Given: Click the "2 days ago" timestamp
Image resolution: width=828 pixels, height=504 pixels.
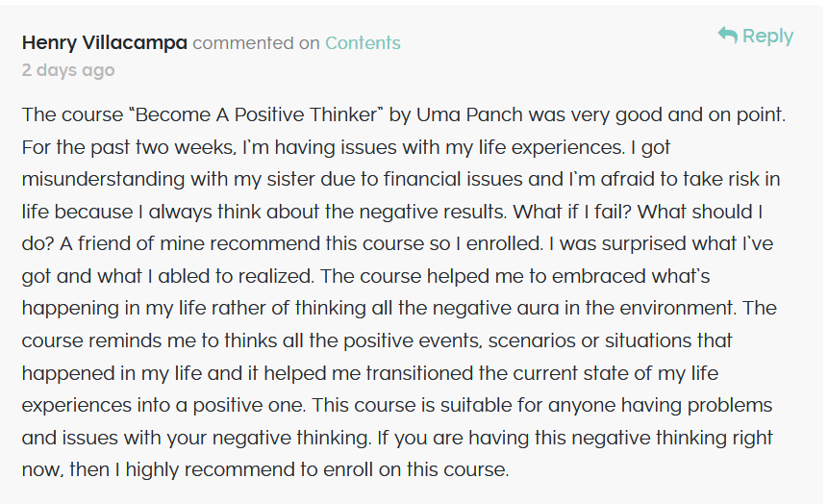Looking at the screenshot, I should pyautogui.click(x=68, y=70).
